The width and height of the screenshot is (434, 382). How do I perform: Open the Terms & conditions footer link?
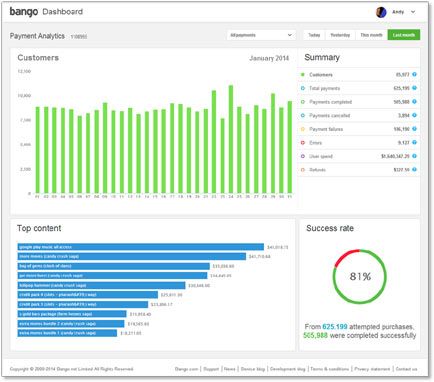(x=330, y=369)
